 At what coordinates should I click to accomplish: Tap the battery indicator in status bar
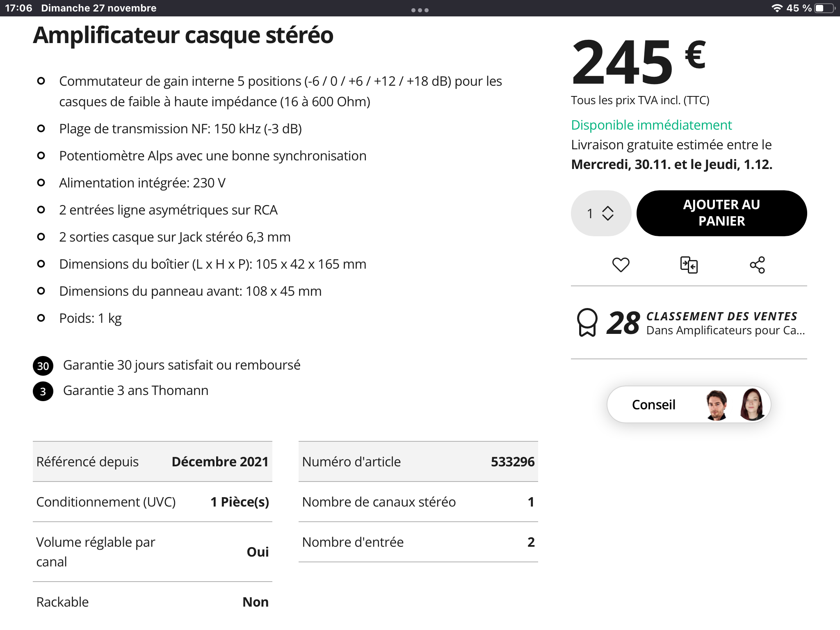(x=824, y=8)
